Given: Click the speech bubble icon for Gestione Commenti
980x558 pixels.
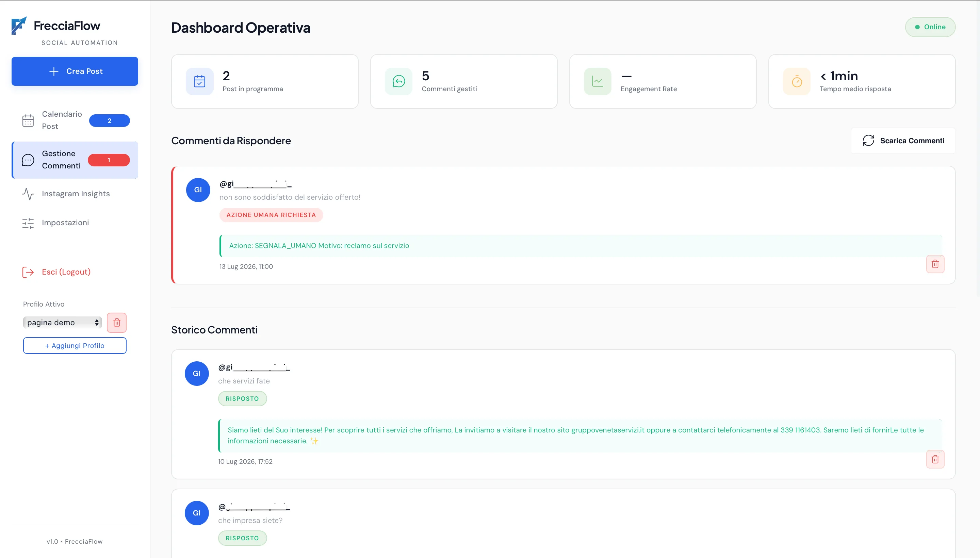Looking at the screenshot, I should pyautogui.click(x=28, y=160).
